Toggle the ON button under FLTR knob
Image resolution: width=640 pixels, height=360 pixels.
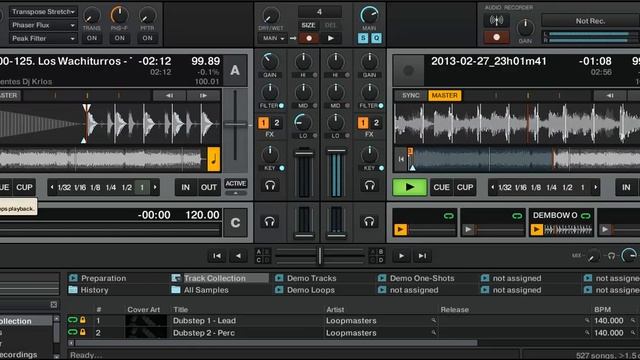(x=147, y=38)
